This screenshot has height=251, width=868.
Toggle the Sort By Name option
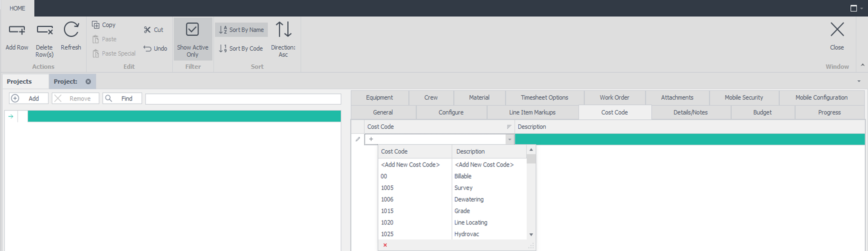point(241,30)
